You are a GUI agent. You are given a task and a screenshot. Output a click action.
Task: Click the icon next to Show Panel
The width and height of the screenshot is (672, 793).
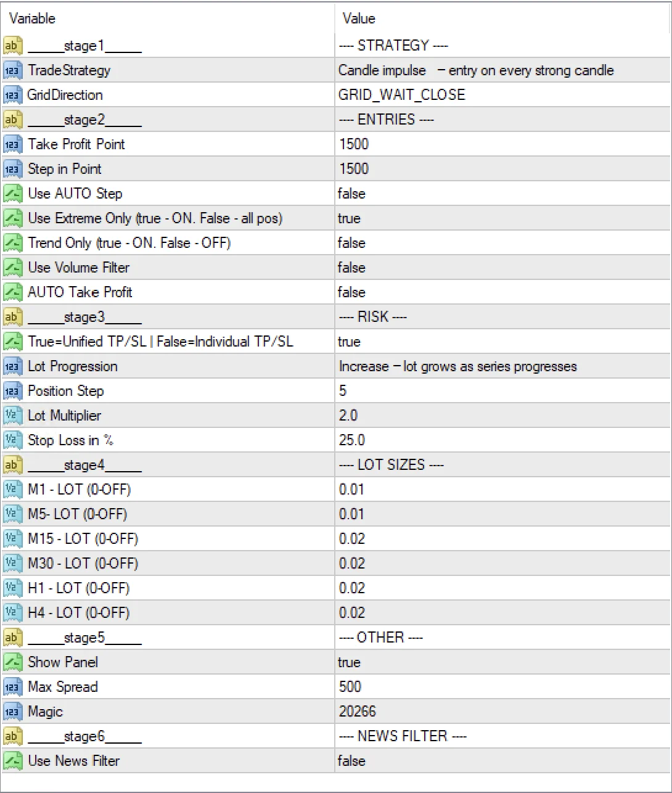tap(13, 662)
